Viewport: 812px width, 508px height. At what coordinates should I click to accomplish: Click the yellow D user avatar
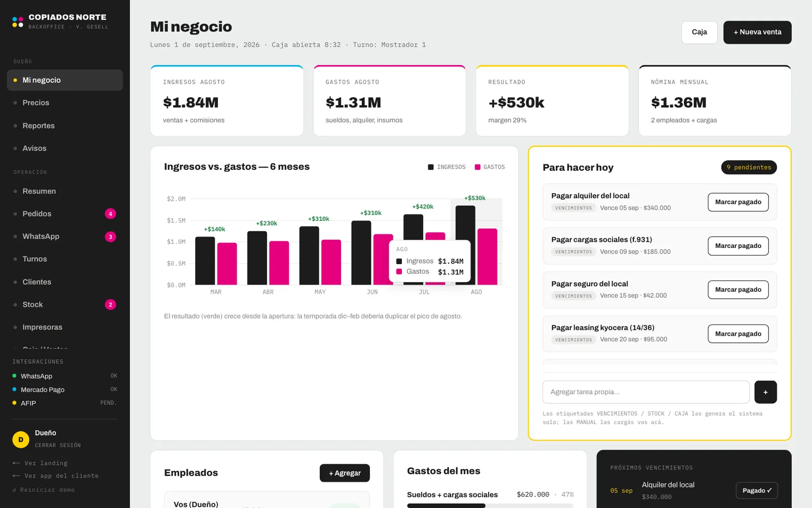click(x=21, y=439)
